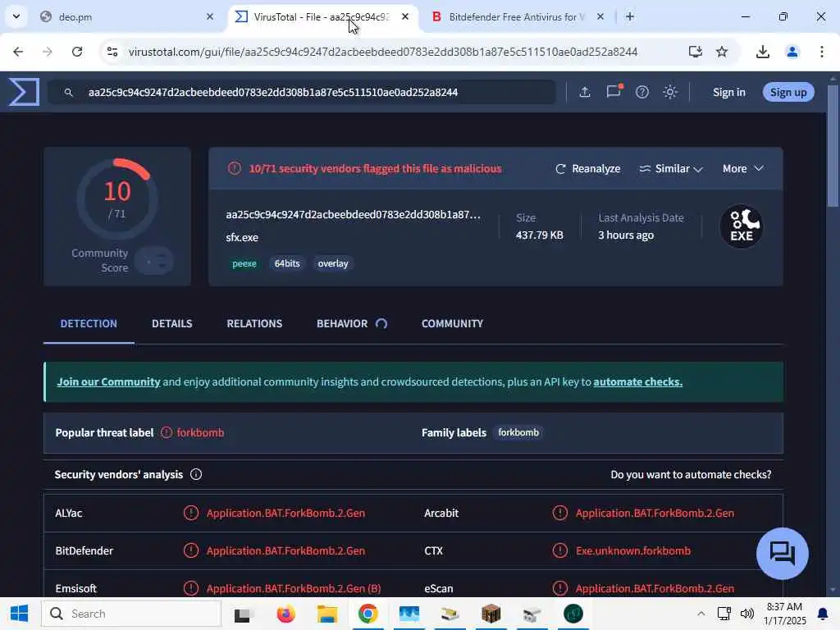Open the tab search chevron in Chrome
Viewport: 840px width, 630px height.
(x=16, y=16)
